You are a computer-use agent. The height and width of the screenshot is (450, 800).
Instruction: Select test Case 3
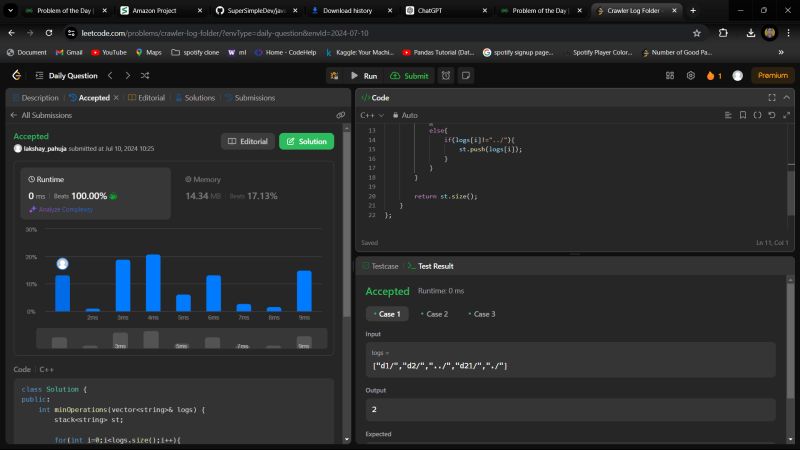pyautogui.click(x=482, y=314)
